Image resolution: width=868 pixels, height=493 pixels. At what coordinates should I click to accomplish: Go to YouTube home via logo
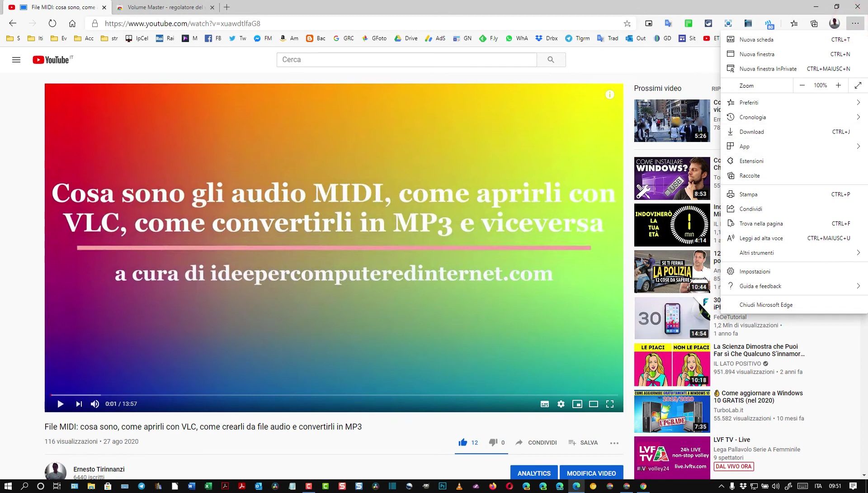point(51,60)
